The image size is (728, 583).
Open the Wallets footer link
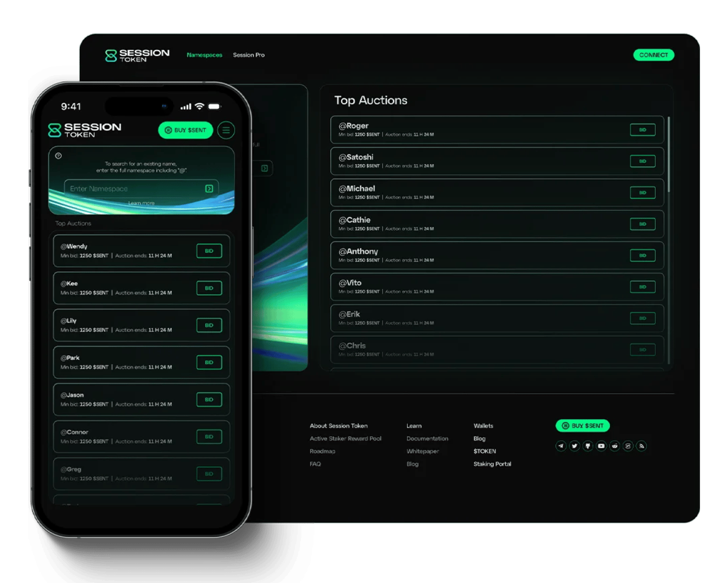(x=483, y=426)
